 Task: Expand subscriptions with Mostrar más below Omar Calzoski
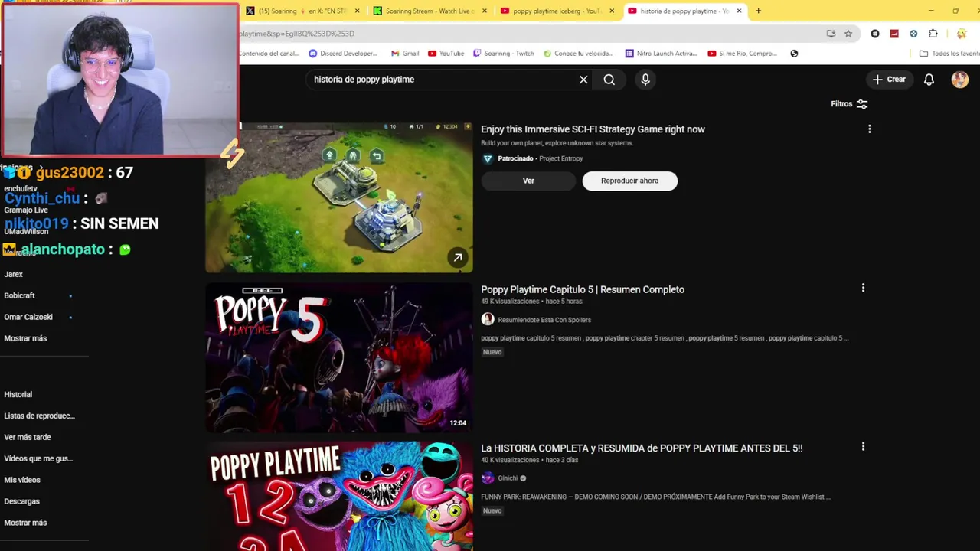tap(25, 338)
